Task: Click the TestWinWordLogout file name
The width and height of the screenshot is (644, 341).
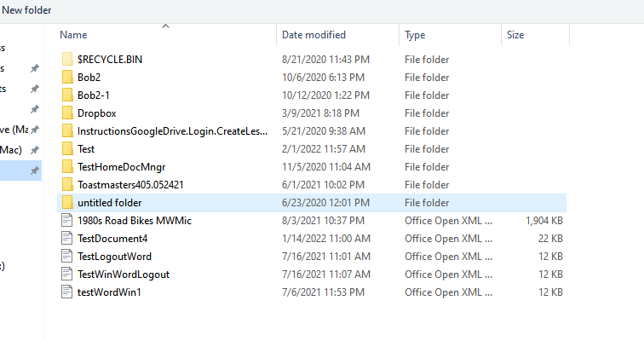Action: 123,275
